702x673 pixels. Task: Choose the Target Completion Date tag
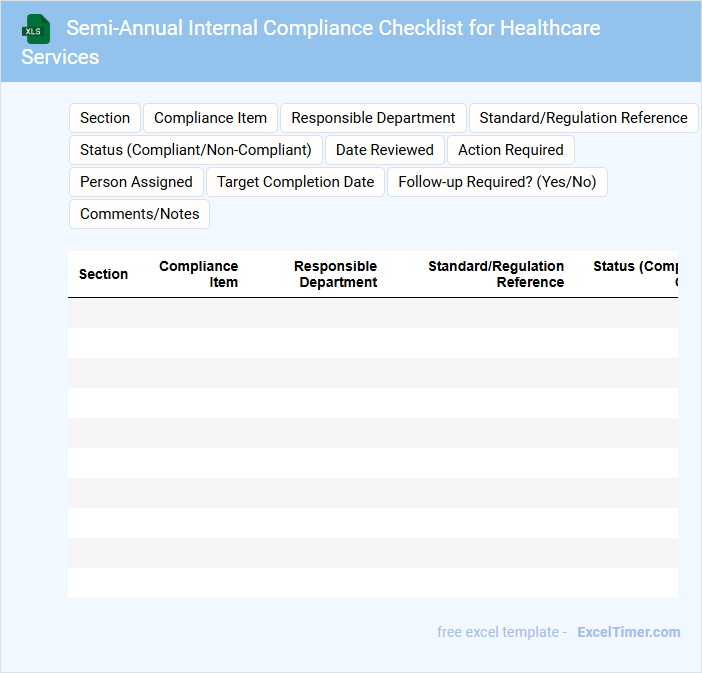point(295,182)
